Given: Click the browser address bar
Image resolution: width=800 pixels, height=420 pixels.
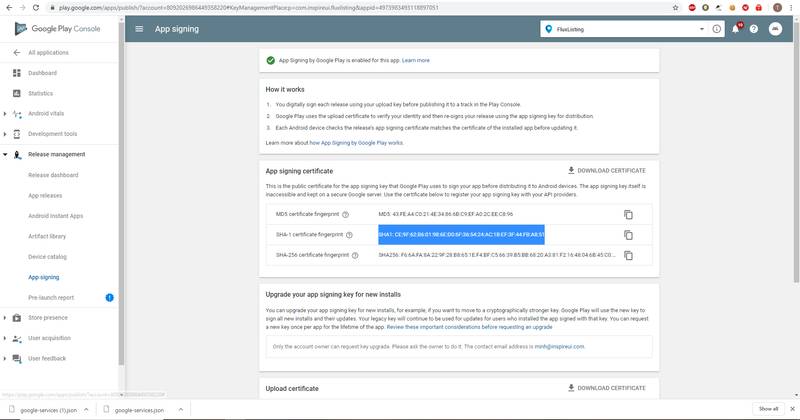Looking at the screenshot, I should (x=357, y=8).
